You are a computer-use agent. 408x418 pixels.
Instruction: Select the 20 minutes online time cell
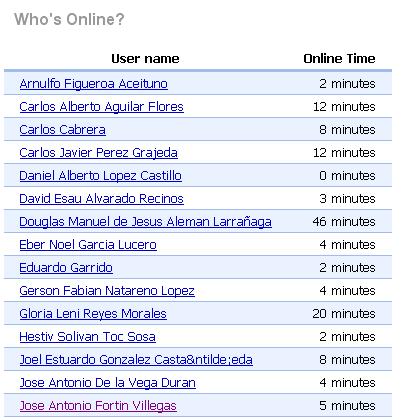(344, 314)
